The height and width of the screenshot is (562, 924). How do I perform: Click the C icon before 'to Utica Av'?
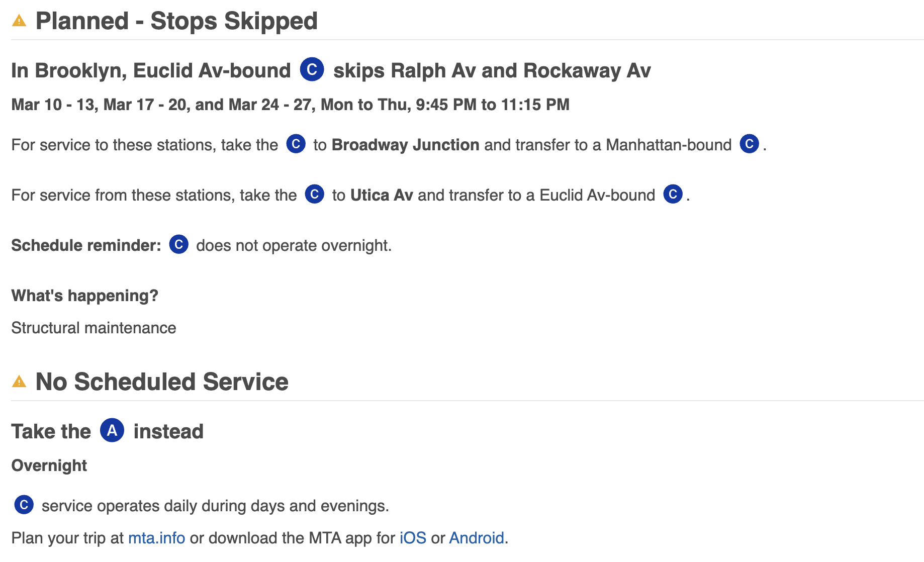click(x=315, y=195)
